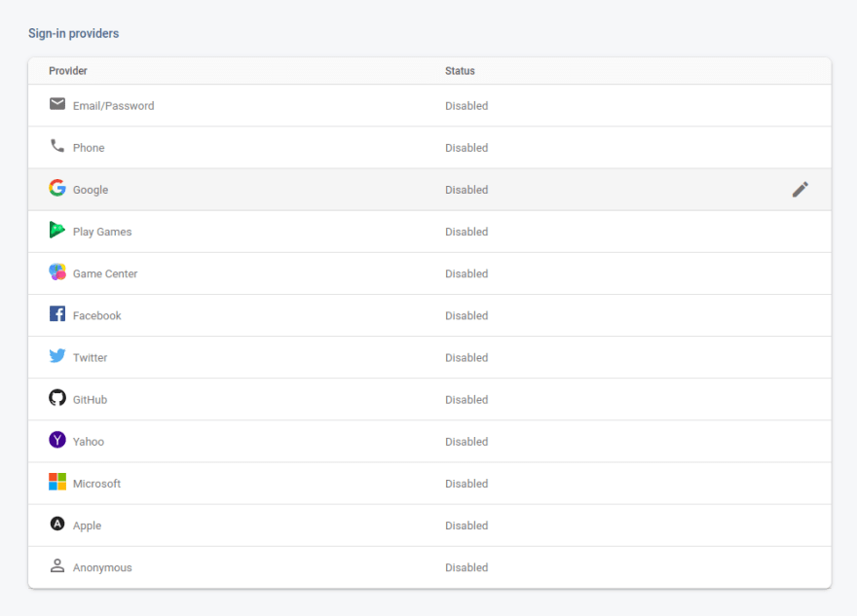Click Disabled status in GitHub row
857x616 pixels.
(x=466, y=400)
